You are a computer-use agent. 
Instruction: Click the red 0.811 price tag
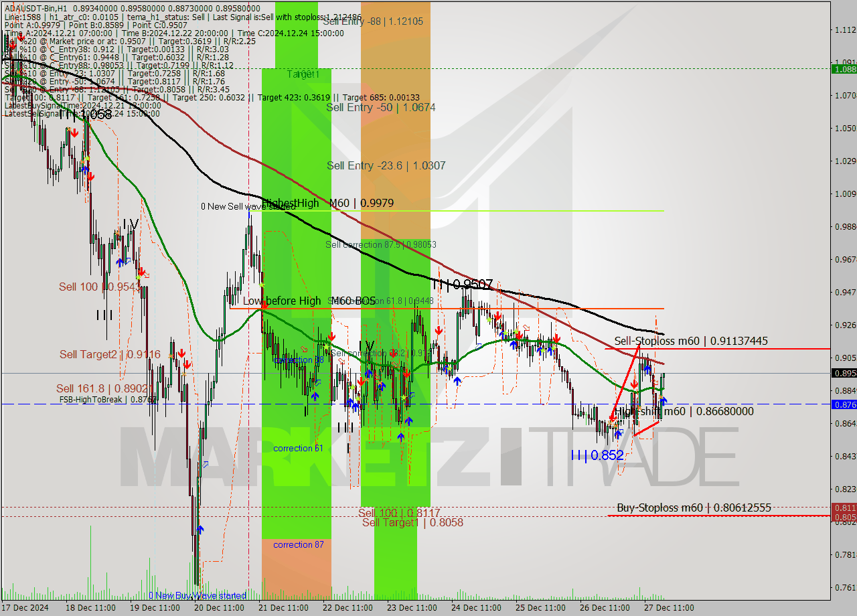coord(844,508)
